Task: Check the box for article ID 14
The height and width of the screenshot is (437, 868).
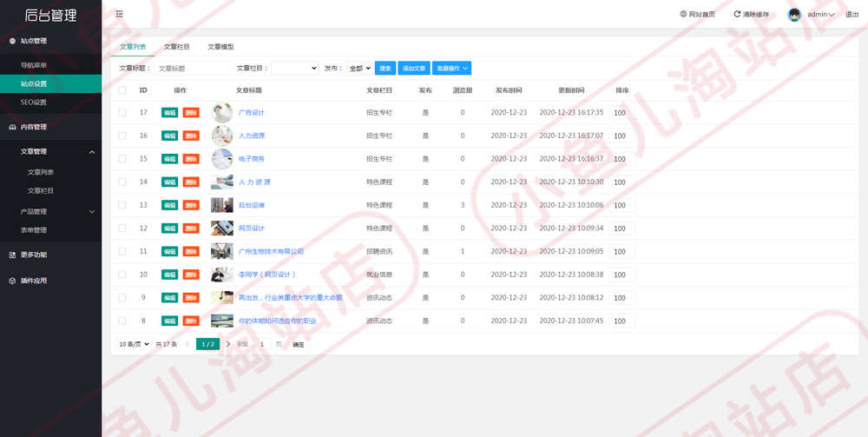Action: (x=122, y=182)
